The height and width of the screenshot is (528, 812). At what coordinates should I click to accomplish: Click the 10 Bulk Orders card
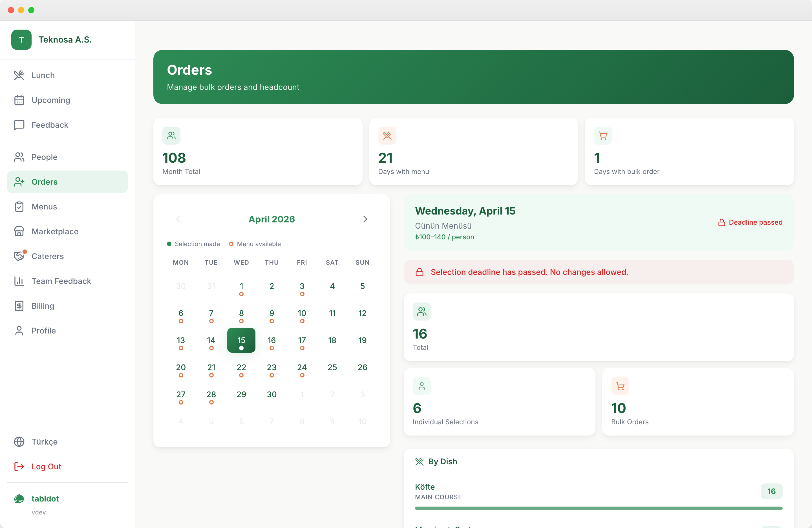pos(698,402)
